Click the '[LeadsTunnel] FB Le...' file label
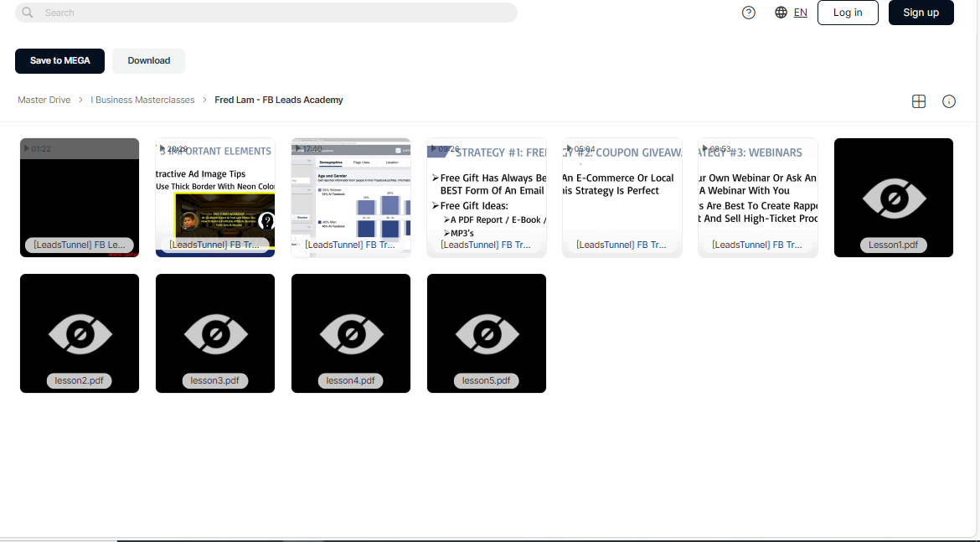Viewport: 980px width, 542px height. 80,245
